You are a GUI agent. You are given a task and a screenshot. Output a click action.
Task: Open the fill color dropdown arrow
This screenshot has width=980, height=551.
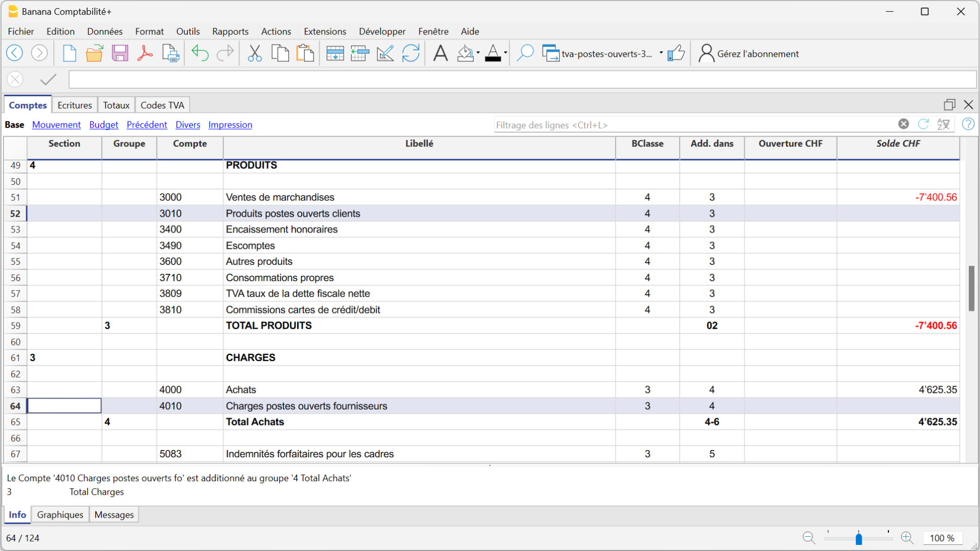478,53
